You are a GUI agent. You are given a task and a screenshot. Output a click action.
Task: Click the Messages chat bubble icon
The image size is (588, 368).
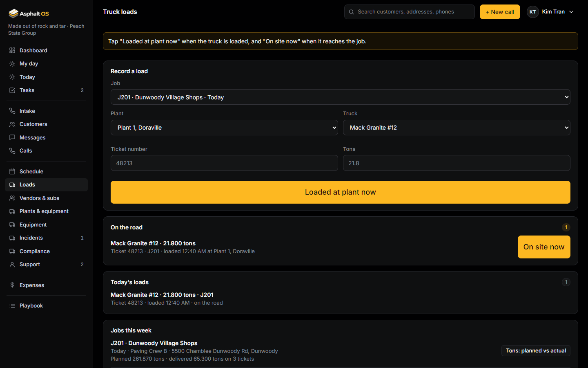click(x=12, y=137)
